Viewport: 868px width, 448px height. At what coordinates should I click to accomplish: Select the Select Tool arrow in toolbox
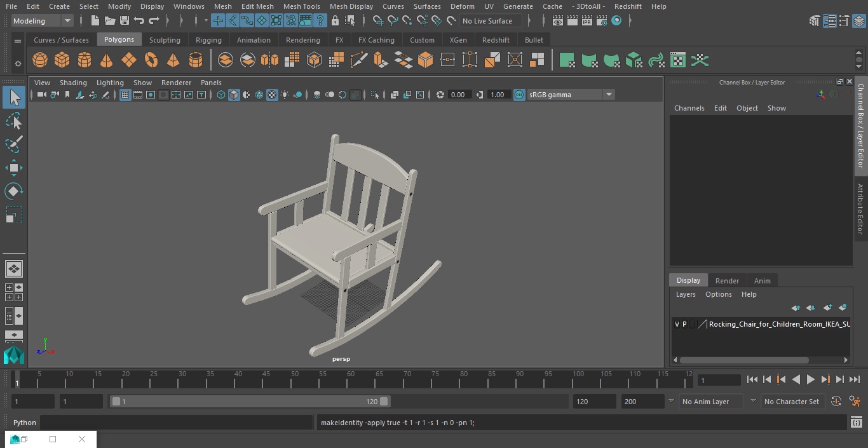click(14, 97)
